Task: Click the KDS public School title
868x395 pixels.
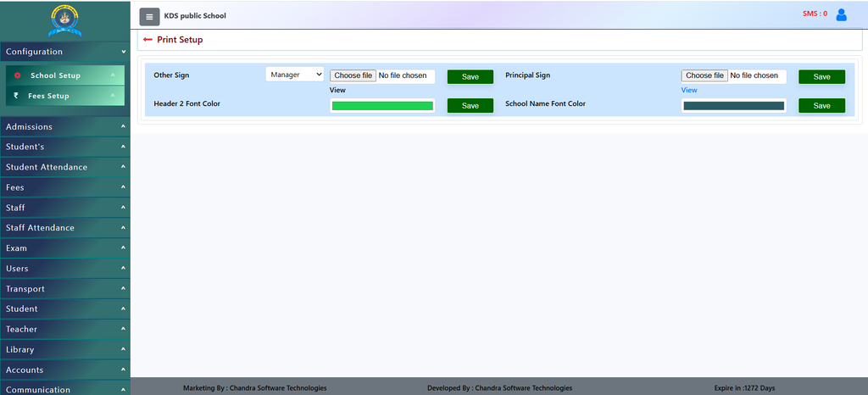Action: click(x=195, y=16)
